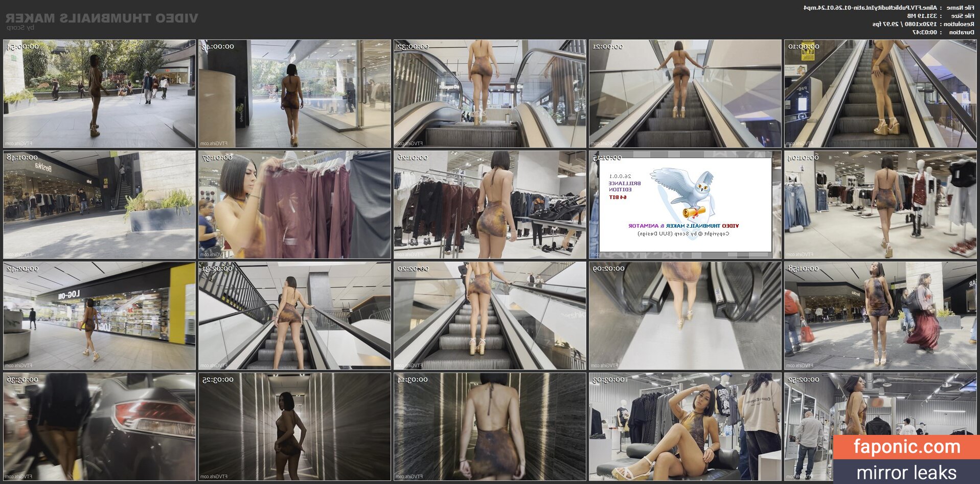Select the escalator thumbnail at 00:02:31

(x=294, y=316)
